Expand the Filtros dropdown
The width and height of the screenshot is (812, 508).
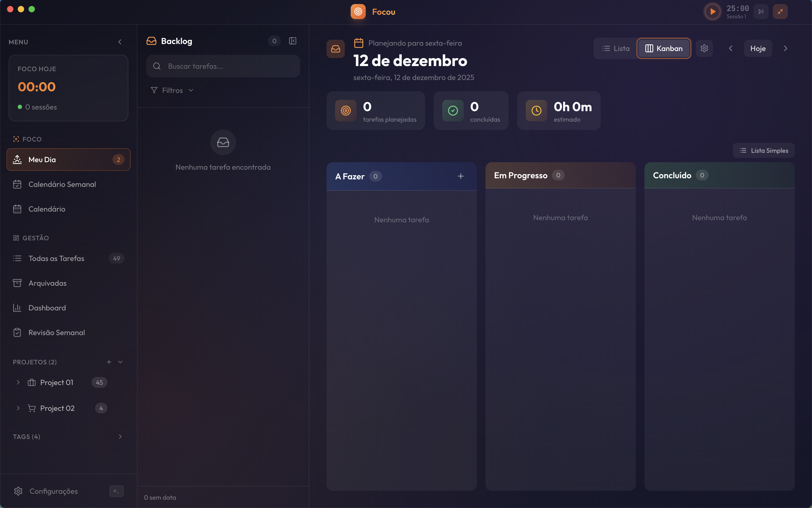tap(172, 90)
